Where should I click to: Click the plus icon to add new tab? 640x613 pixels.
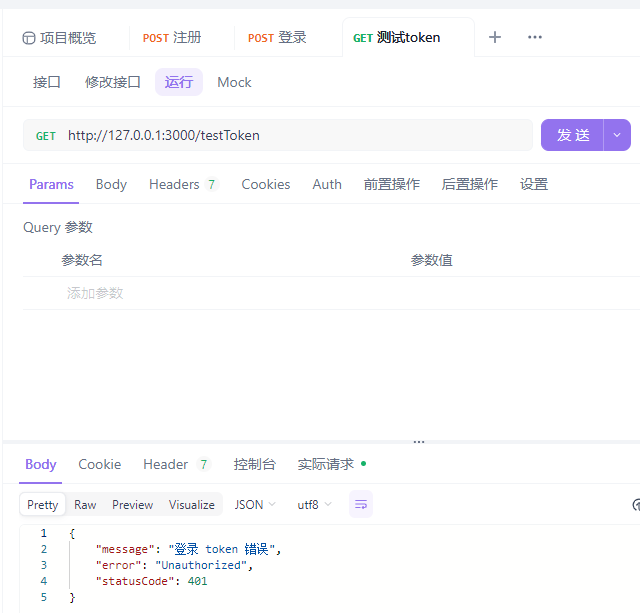pyautogui.click(x=495, y=37)
